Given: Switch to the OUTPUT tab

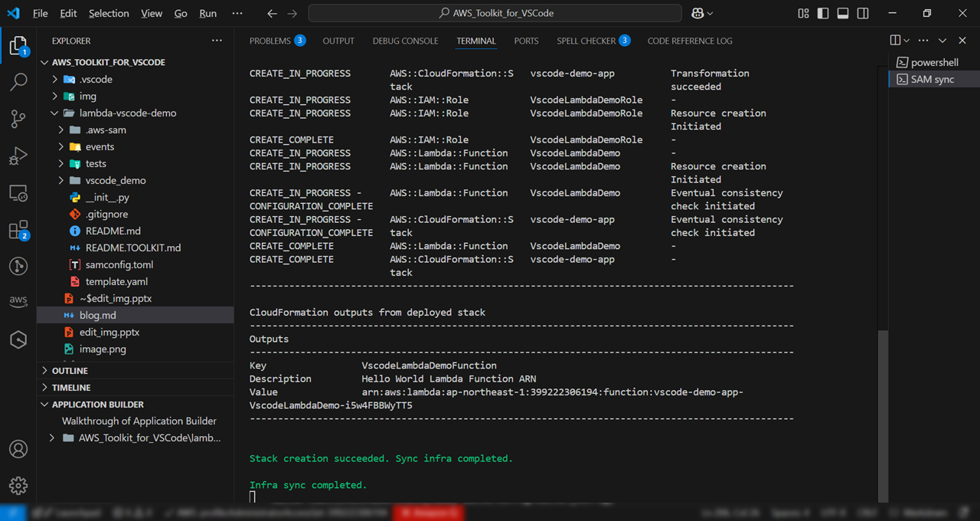Looking at the screenshot, I should coord(338,41).
